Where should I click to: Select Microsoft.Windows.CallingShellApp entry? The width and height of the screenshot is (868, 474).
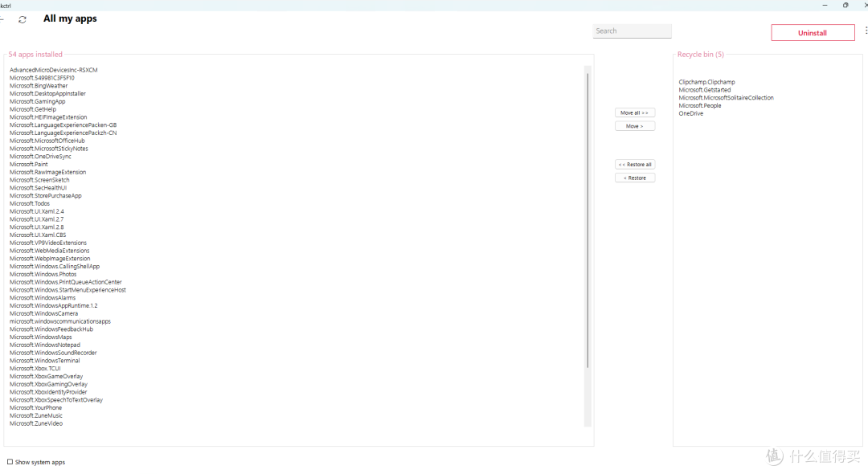tap(55, 267)
